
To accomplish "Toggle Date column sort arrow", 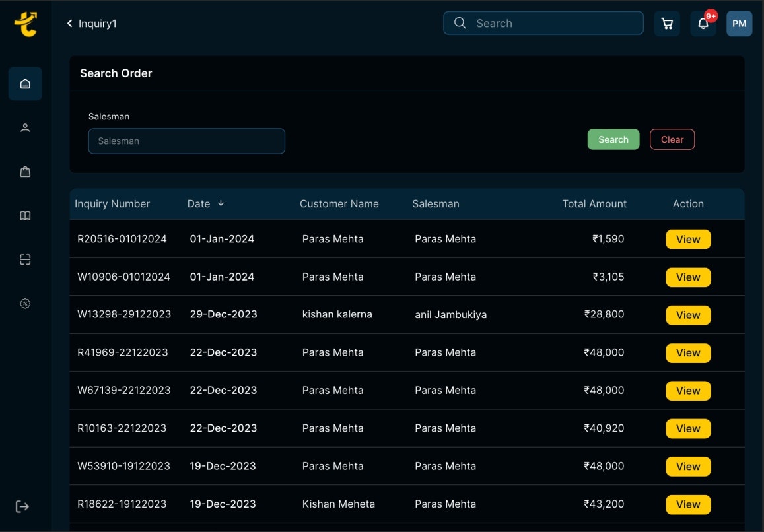I will 221,203.
